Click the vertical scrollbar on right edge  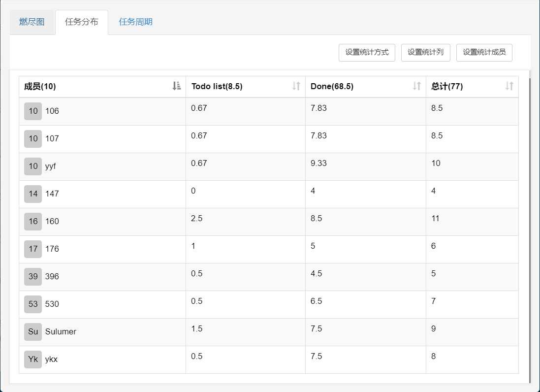530,227
